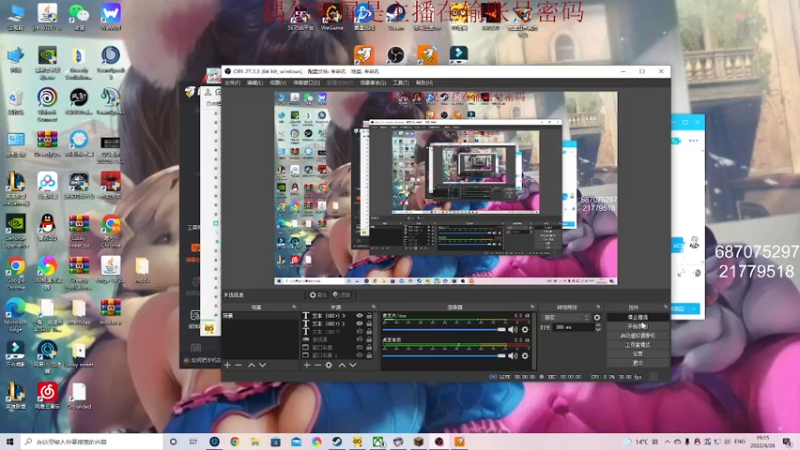This screenshot has width=800, height=450.
Task: Click the 300 ms transition duration field
Action: coord(574,327)
